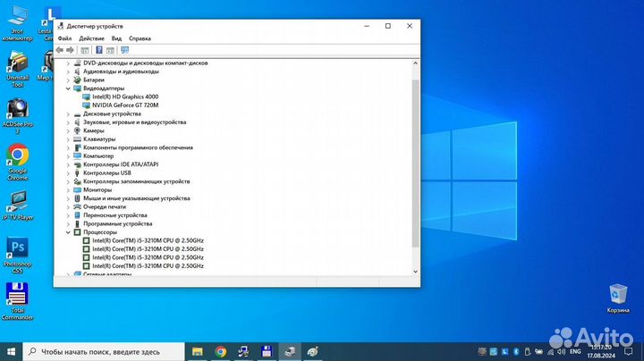Select NVIDIA GeForce GT 720M adapter

coord(125,105)
